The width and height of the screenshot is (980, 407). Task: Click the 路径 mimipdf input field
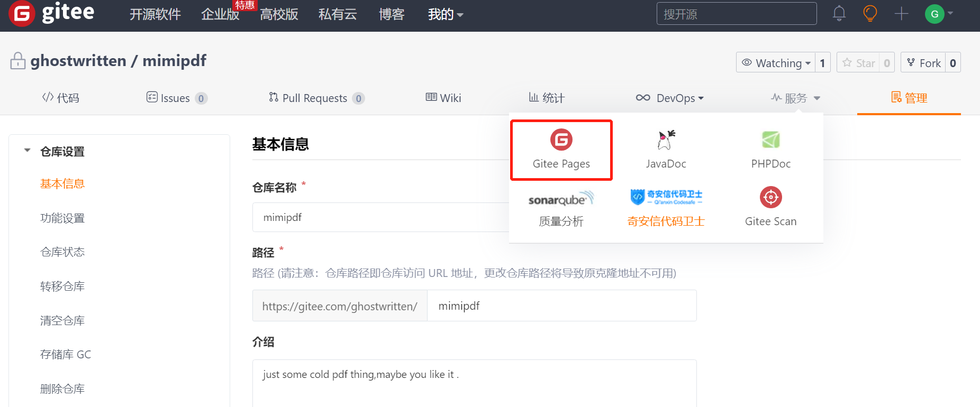tap(561, 306)
